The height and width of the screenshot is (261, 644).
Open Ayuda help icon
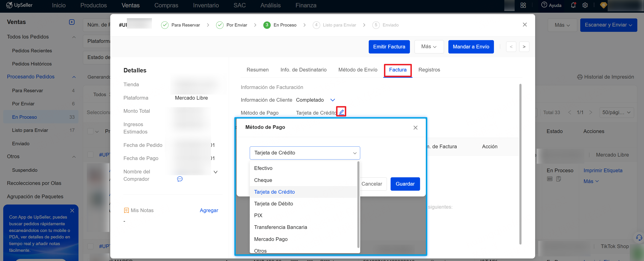[x=544, y=5]
